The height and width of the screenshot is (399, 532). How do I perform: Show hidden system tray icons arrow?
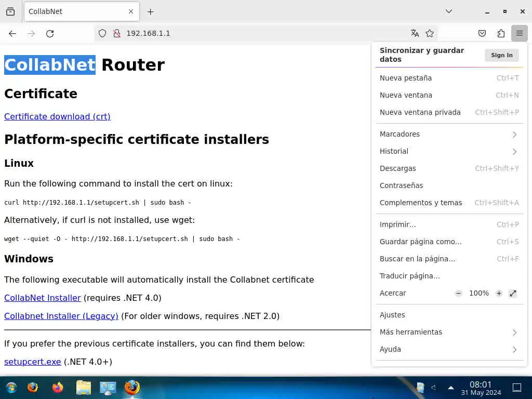coord(451,388)
